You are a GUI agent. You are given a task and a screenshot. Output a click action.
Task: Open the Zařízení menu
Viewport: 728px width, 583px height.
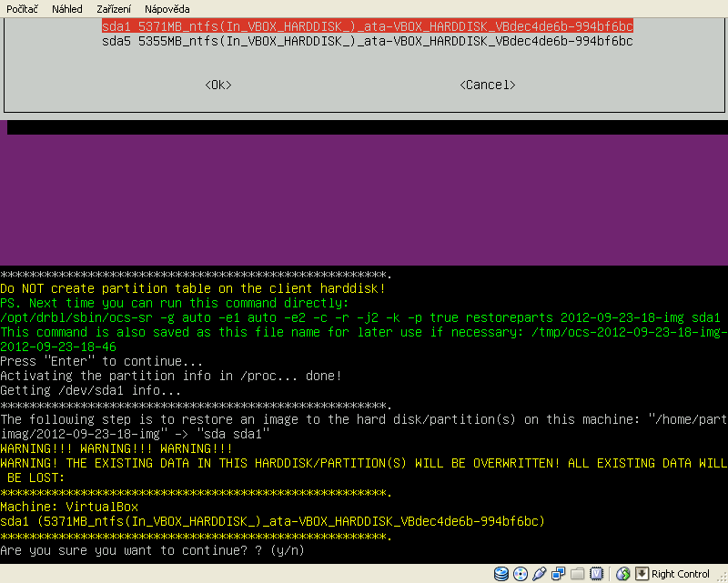click(x=113, y=8)
